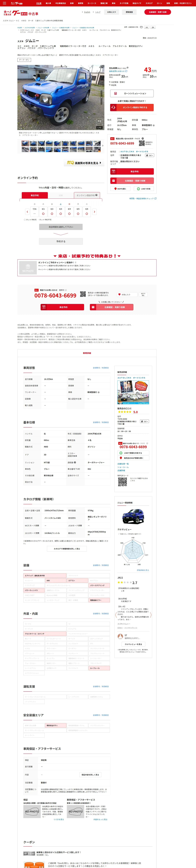
Task: Open ローン in top navigation
Action: (x=159, y=3)
